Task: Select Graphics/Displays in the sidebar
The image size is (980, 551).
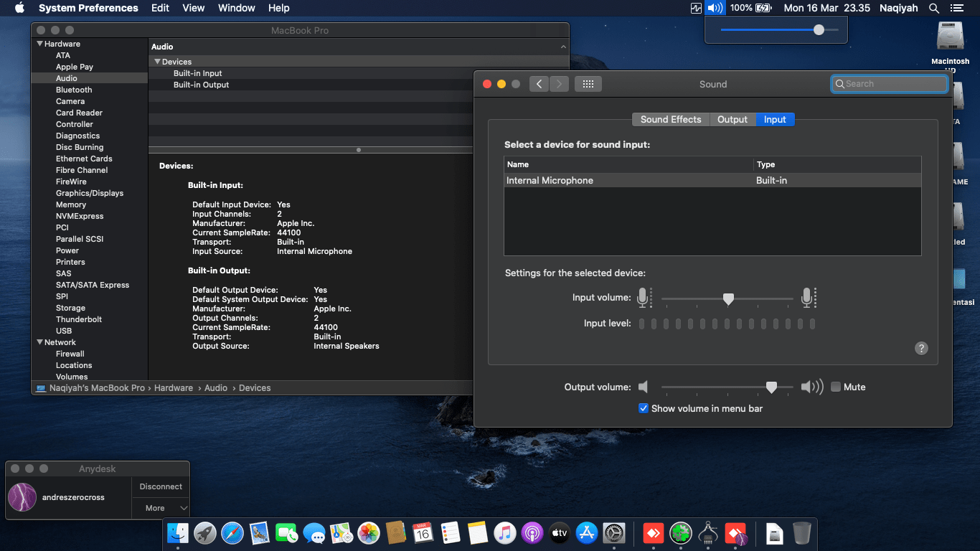Action: coord(90,193)
